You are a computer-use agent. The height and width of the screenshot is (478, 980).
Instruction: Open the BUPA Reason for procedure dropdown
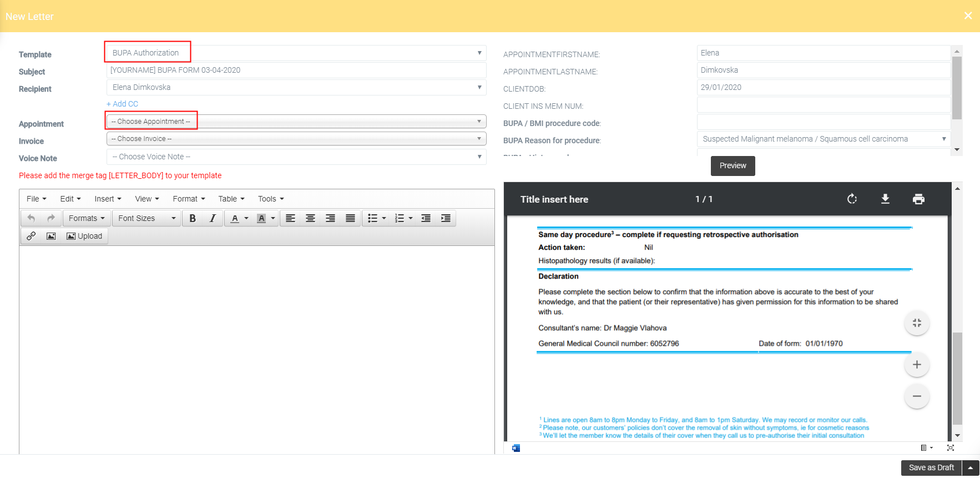click(x=824, y=139)
